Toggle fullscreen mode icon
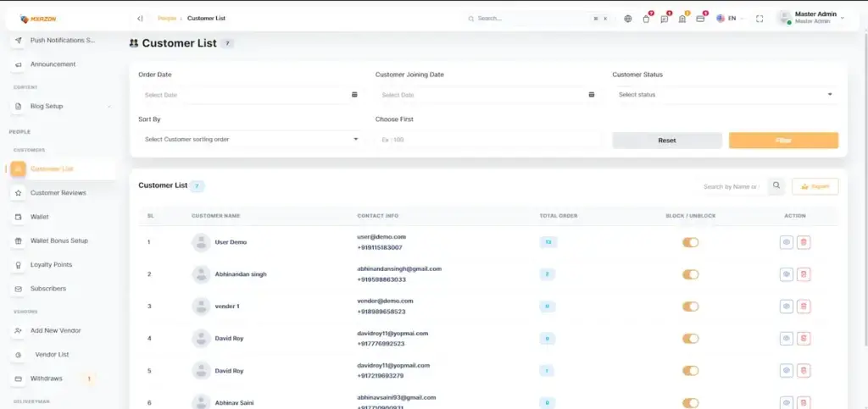 click(759, 19)
